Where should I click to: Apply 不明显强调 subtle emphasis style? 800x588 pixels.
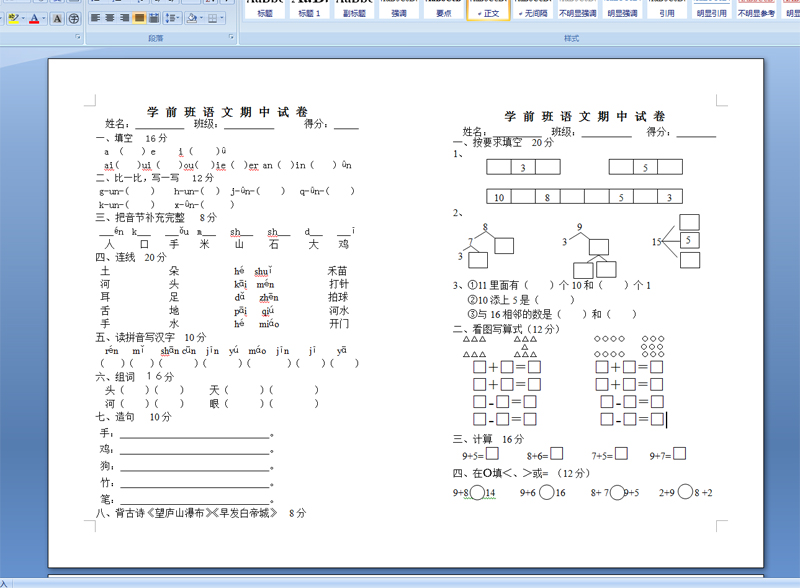point(578,9)
